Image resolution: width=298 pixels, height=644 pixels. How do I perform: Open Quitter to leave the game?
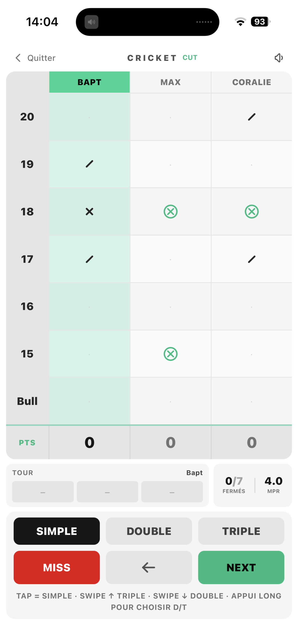tap(41, 58)
